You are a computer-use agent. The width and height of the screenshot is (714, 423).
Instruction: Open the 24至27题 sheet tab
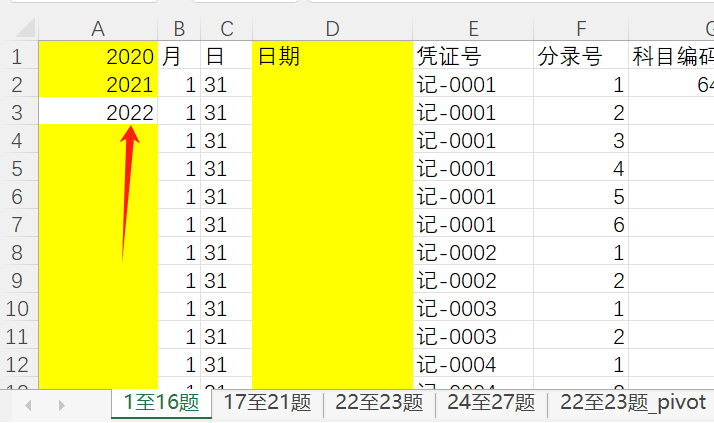491,403
